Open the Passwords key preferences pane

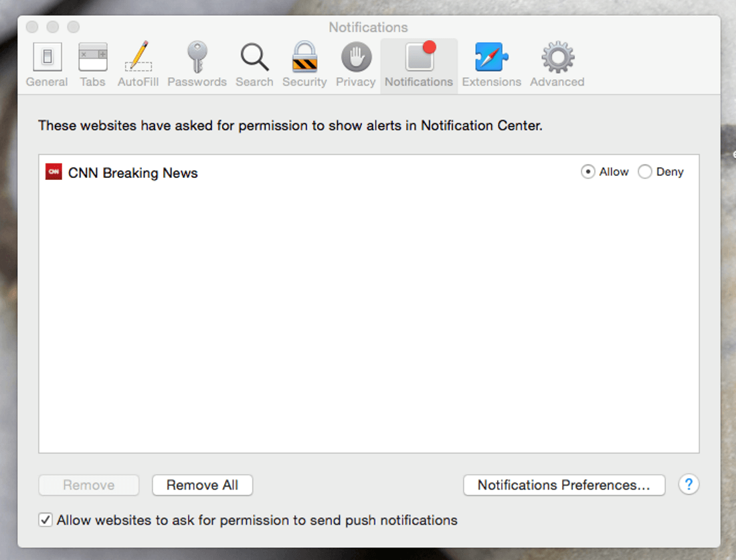pos(197,64)
